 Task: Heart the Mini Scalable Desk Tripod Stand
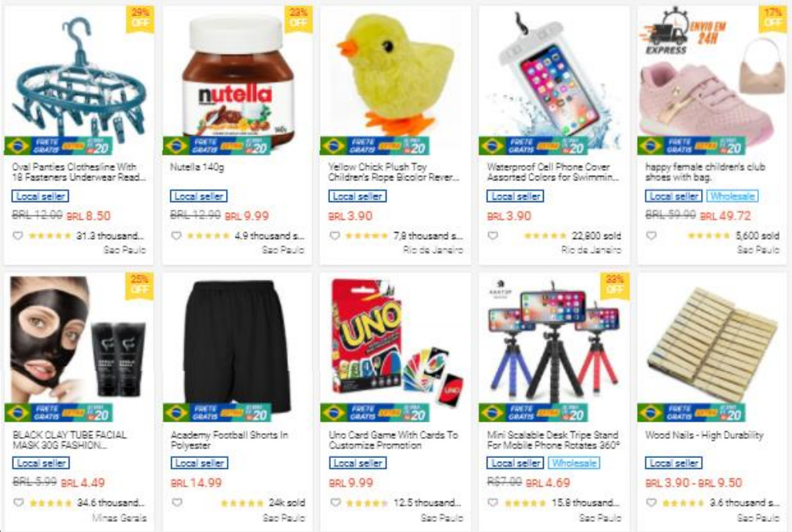493,502
